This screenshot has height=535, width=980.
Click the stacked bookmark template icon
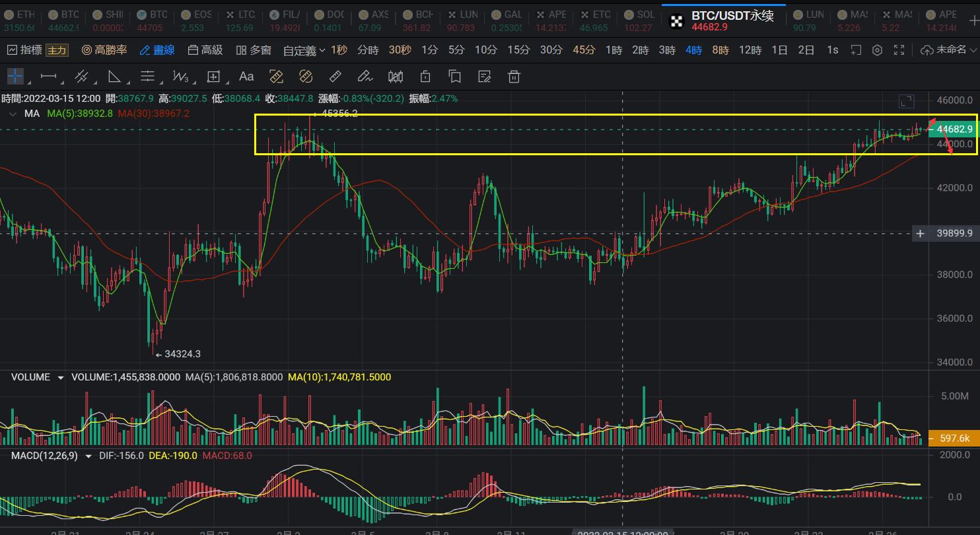(454, 77)
